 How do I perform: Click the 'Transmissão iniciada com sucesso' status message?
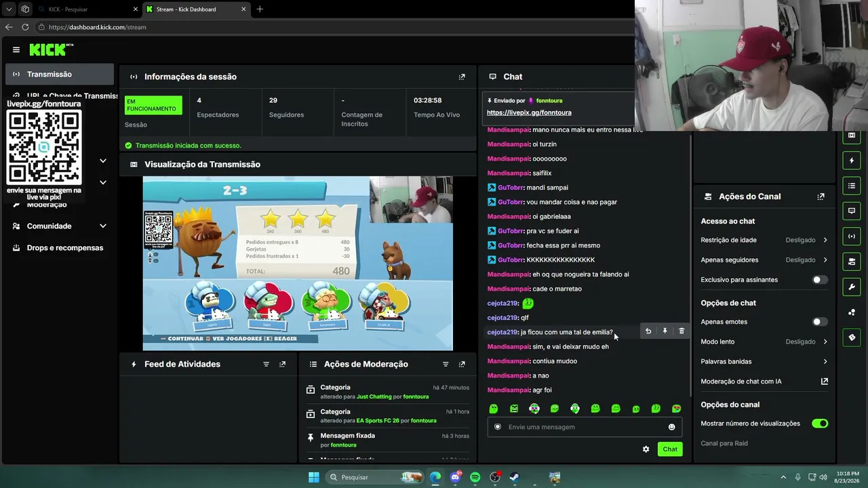189,146
